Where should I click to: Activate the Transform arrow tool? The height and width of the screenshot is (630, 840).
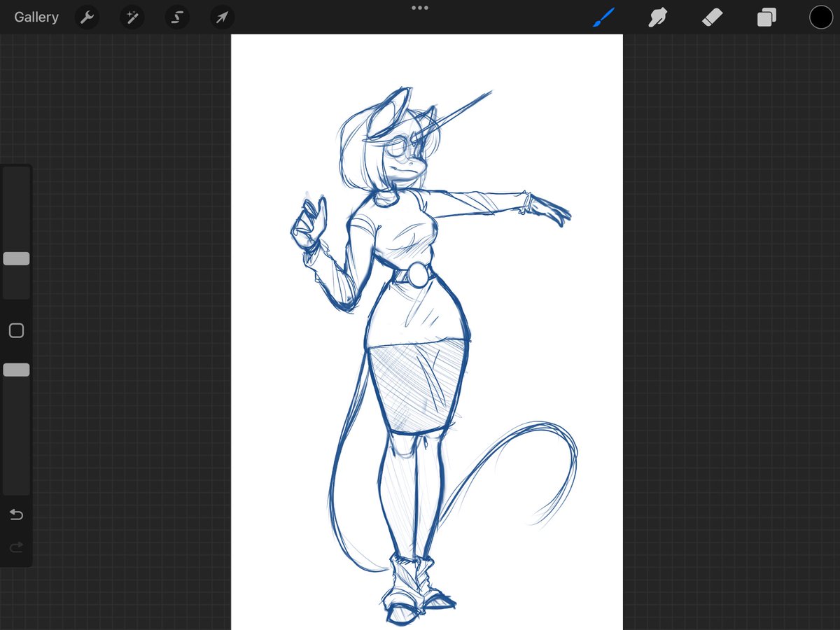pos(222,17)
